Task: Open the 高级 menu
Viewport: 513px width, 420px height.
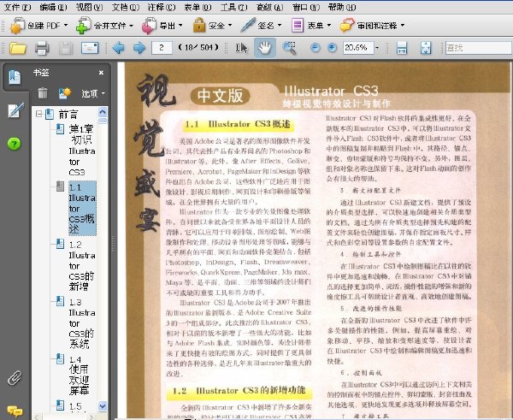Action: coord(270,7)
